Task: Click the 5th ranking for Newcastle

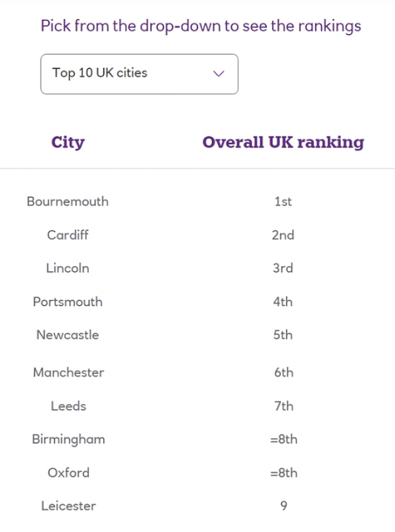Action: [283, 335]
